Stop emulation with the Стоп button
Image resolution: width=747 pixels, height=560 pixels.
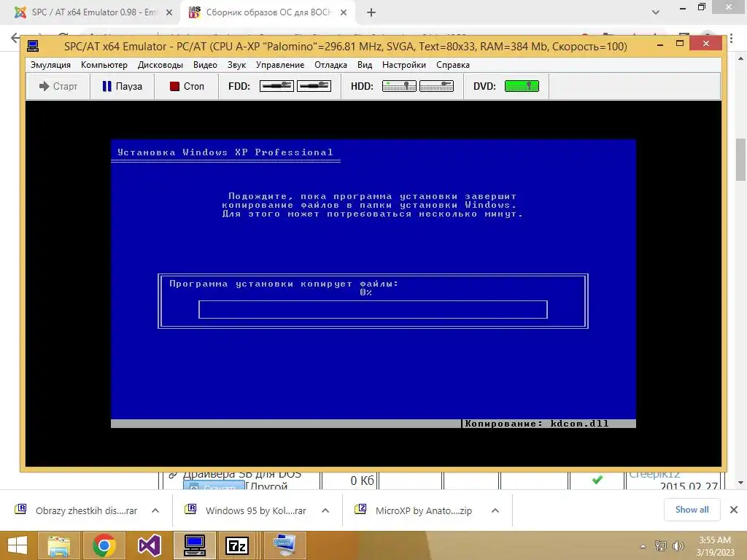186,86
